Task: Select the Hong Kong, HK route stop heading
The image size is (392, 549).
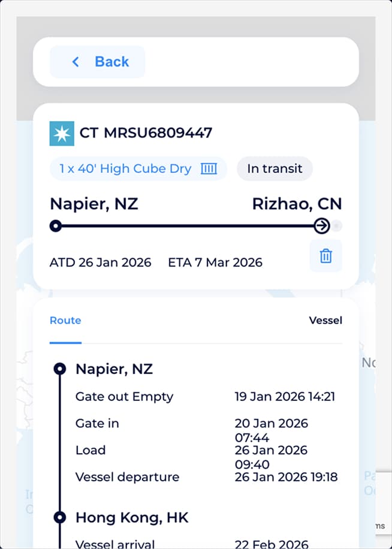Action: coord(132,517)
